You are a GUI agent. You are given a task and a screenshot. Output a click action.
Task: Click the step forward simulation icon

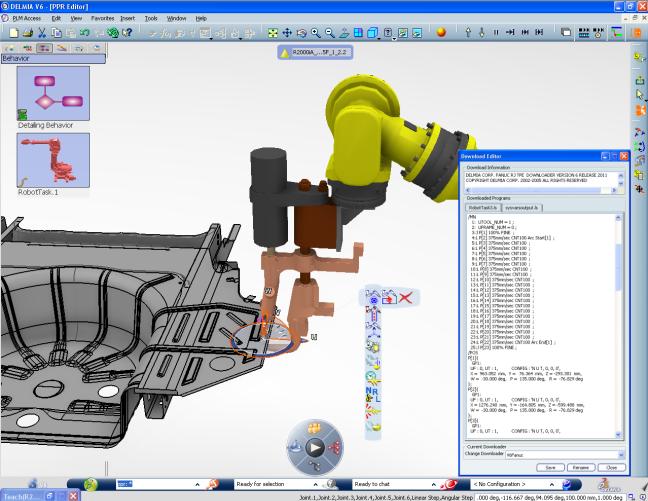coord(510,32)
